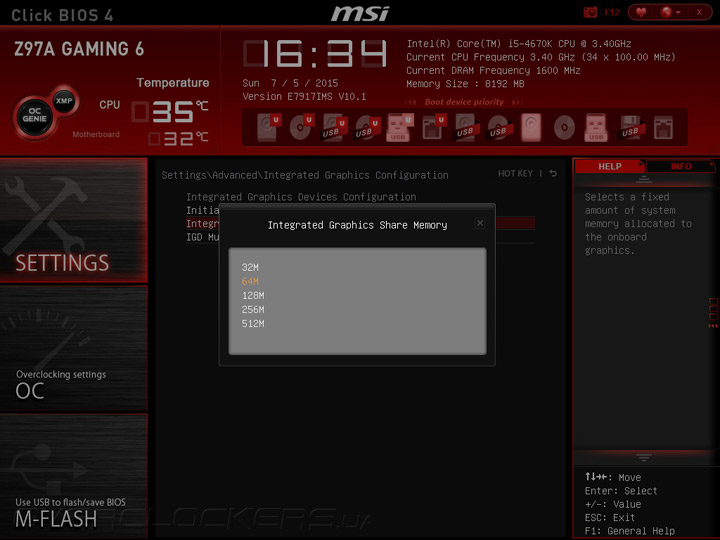
Task: Choose 512M share memory option
Action: tap(253, 324)
